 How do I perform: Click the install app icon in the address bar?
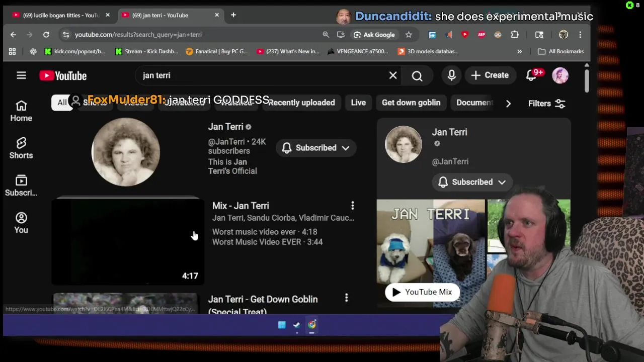[341, 35]
